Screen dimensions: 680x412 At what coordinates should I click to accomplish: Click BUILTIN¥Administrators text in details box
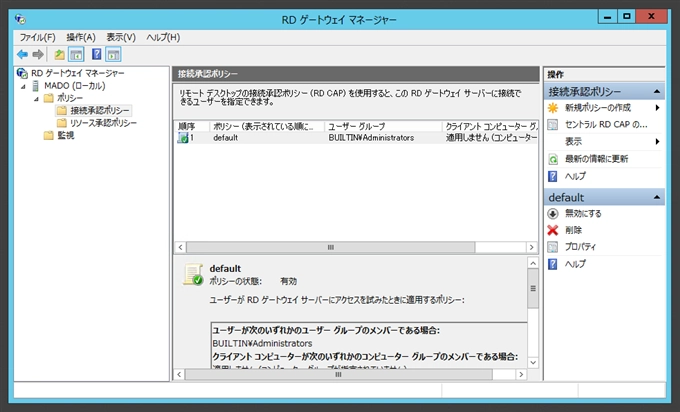click(262, 343)
